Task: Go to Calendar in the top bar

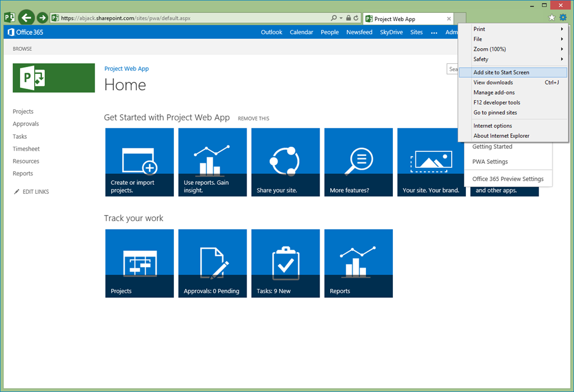Action: pos(301,32)
